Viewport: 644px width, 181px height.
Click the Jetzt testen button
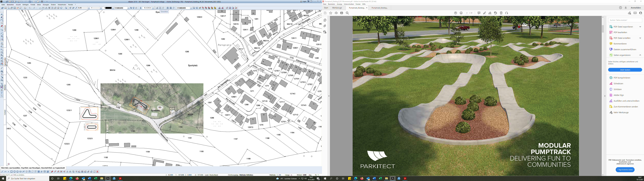625,70
